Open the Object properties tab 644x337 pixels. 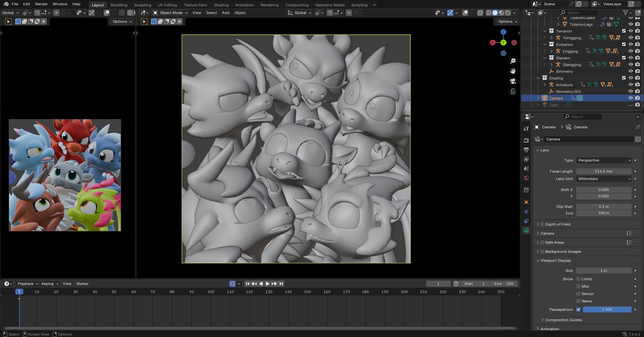point(526,202)
